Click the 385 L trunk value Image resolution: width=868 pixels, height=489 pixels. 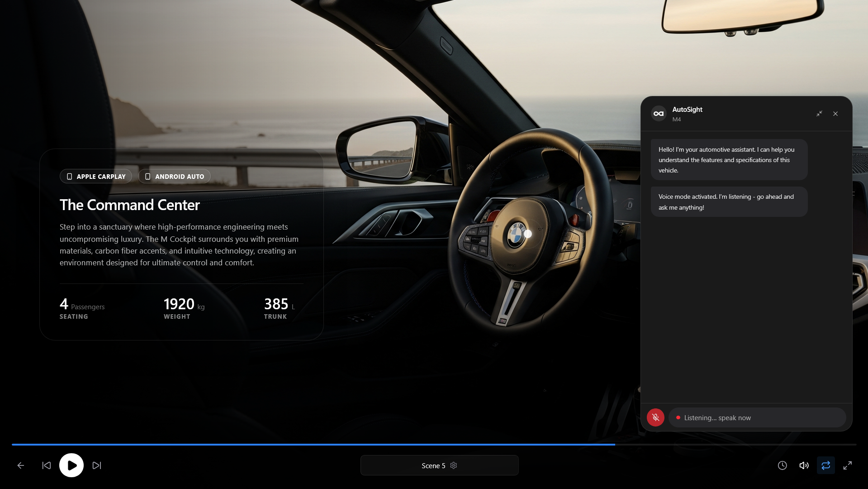point(280,304)
